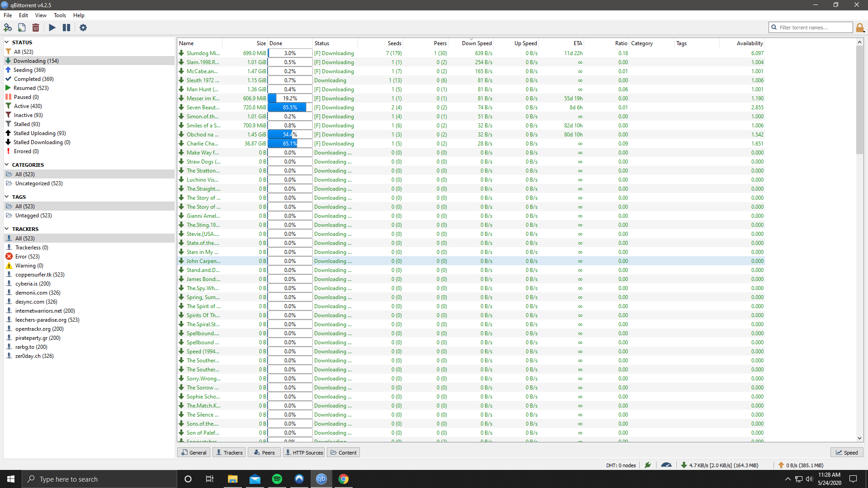868x488 pixels.
Task: Collapse the STATUS section
Action: [6, 42]
